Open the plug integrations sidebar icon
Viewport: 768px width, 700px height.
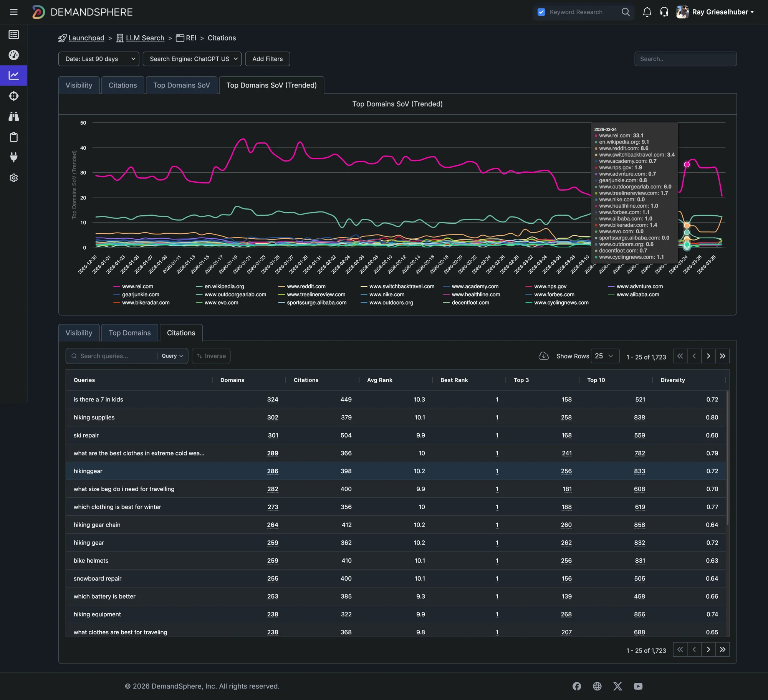14,157
